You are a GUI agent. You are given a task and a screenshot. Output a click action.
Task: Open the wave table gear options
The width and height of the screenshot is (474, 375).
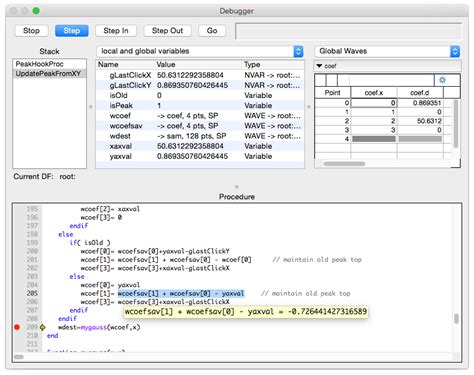point(442,80)
